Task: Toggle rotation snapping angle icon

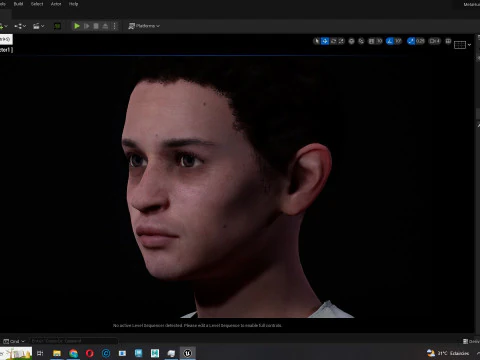Action: click(390, 41)
